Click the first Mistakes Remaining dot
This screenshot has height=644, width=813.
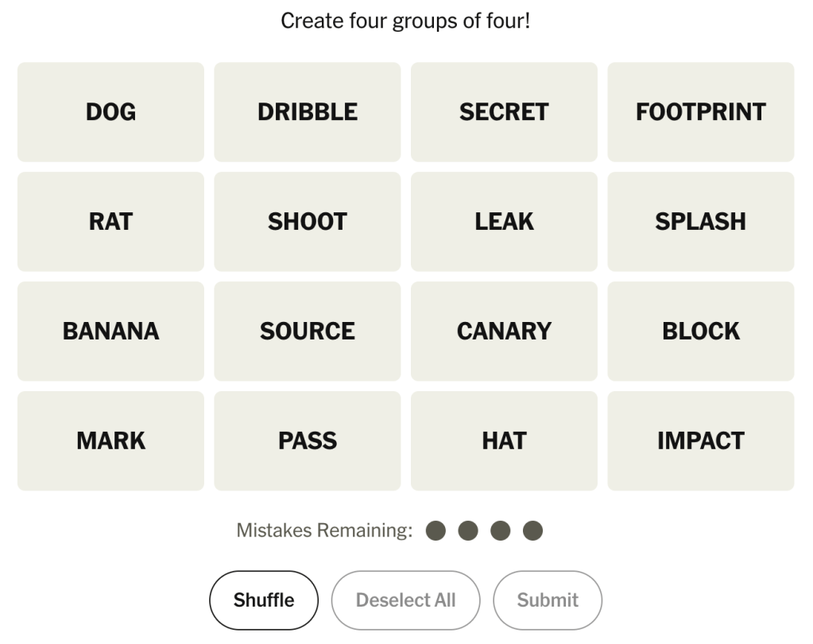436,530
